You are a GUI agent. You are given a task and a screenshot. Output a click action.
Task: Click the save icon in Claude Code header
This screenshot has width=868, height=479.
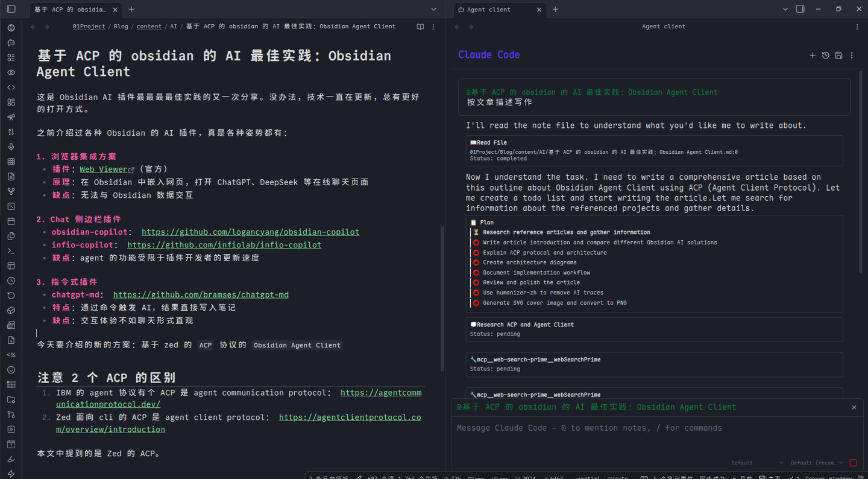tap(838, 56)
